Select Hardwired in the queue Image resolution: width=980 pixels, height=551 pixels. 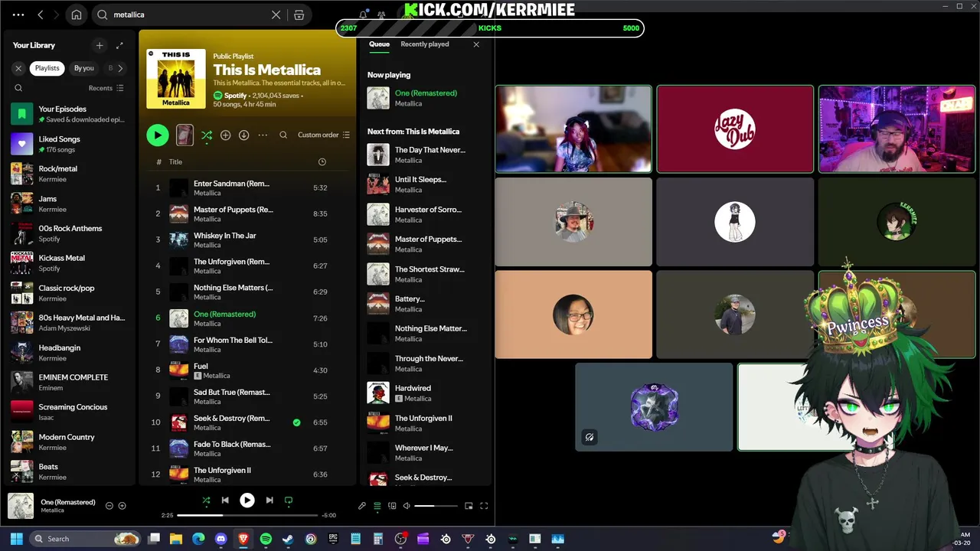pyautogui.click(x=425, y=393)
